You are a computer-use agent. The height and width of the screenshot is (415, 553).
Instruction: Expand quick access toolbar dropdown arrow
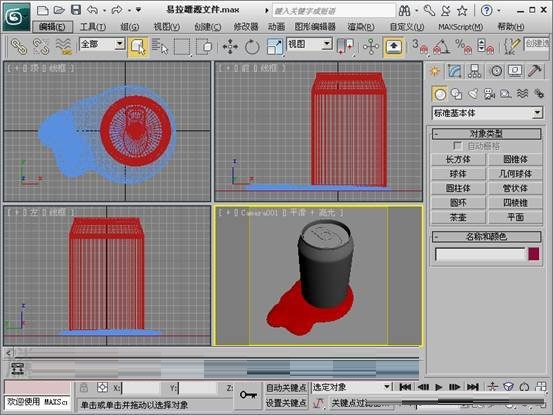[x=138, y=10]
